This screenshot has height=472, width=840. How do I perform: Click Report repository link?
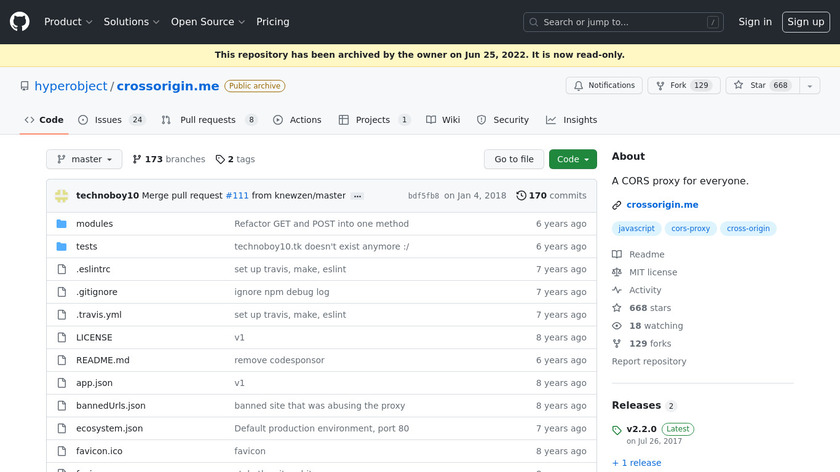pos(649,362)
